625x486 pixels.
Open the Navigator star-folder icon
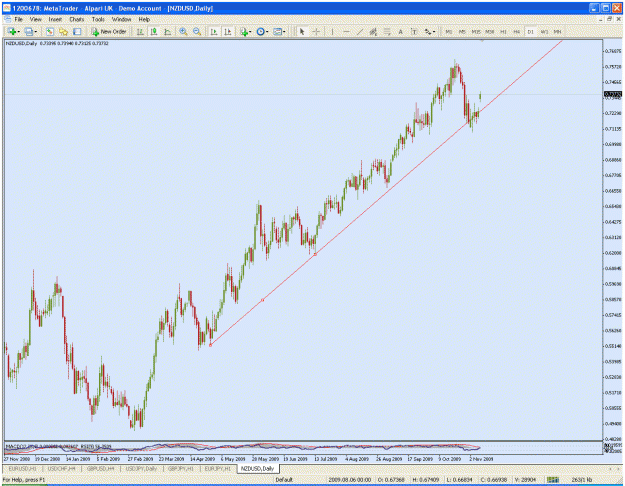coord(63,31)
